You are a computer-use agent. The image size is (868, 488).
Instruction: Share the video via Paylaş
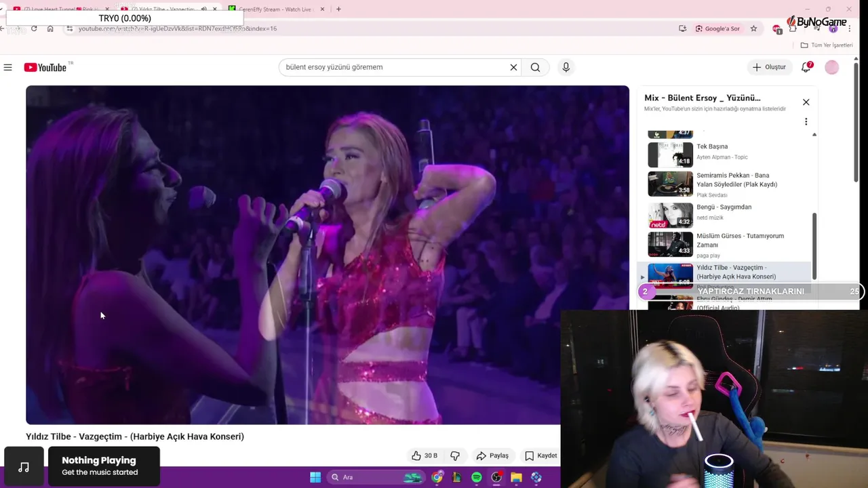point(492,455)
